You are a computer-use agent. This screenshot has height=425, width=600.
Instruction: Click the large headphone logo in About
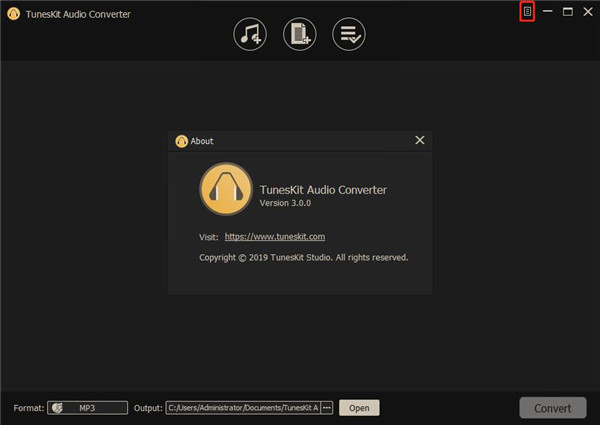[x=225, y=190]
